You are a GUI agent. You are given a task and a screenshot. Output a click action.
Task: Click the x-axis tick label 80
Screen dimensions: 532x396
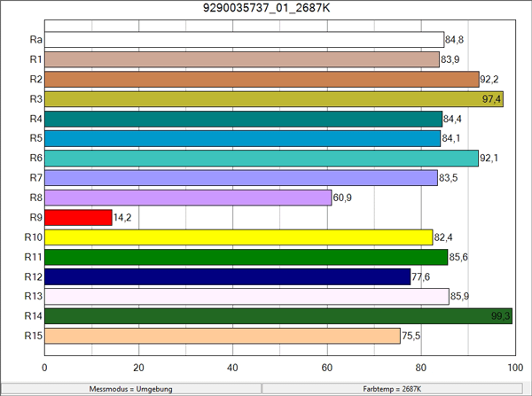click(421, 368)
